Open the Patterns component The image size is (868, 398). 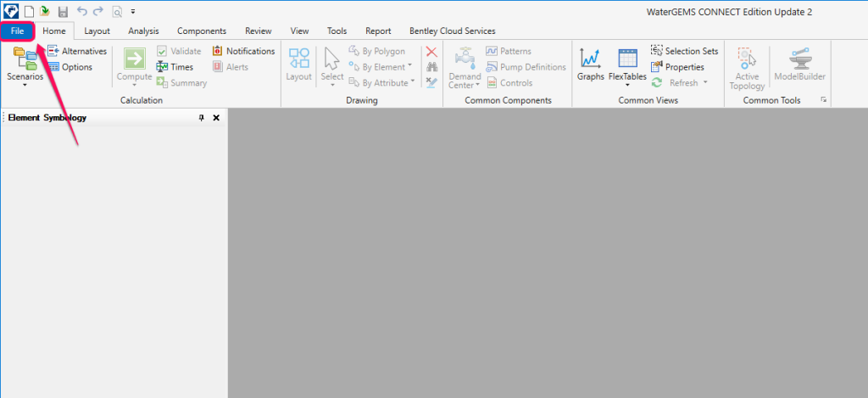(509, 51)
